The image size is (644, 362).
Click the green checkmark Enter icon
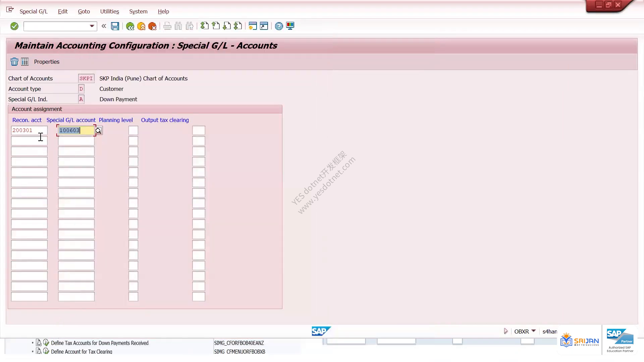tap(14, 26)
